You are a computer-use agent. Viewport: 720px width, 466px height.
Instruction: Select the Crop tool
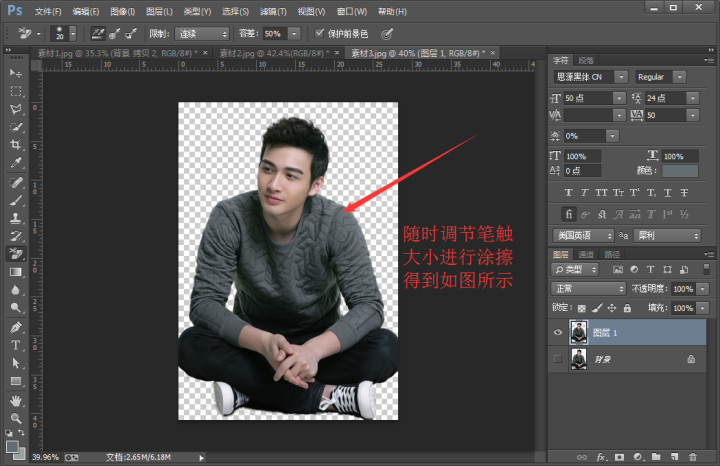click(16, 145)
